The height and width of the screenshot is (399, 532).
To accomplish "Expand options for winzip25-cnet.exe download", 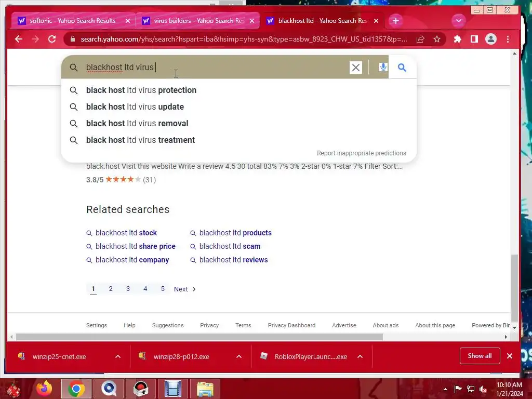I will [x=118, y=356].
